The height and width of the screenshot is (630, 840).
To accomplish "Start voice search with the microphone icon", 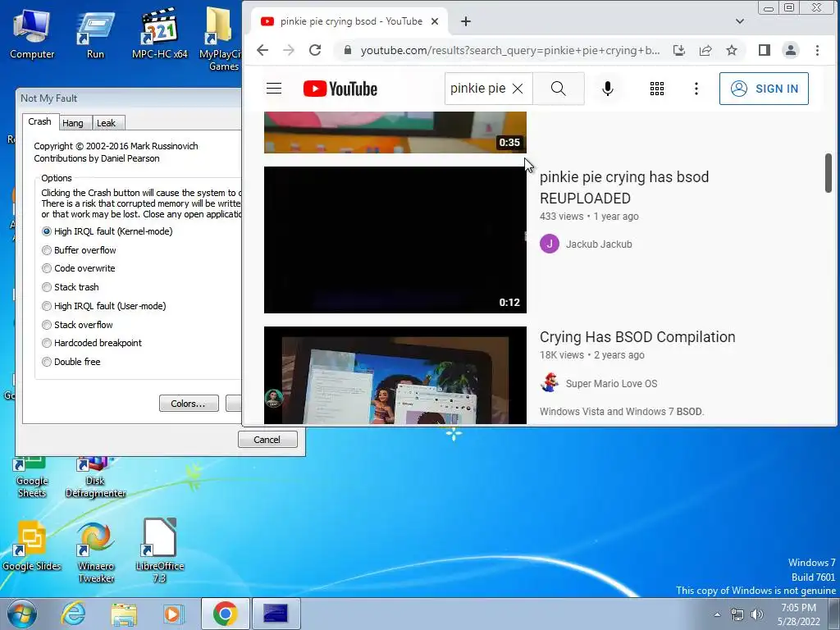I will click(608, 89).
